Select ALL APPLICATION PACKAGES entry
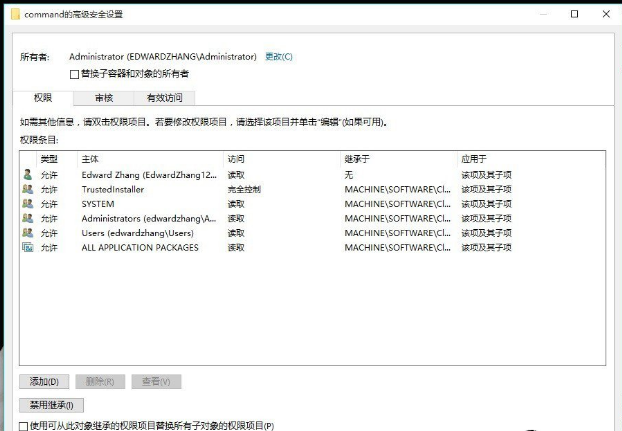 pos(140,248)
